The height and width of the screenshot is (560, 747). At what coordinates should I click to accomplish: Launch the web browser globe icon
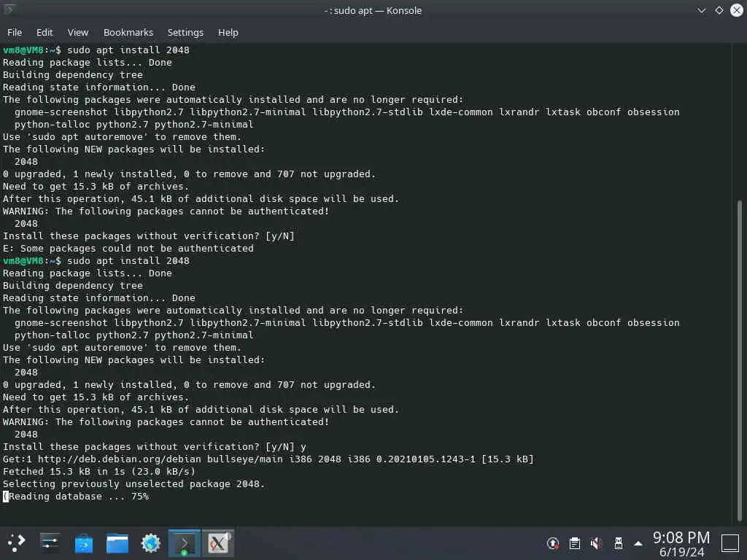click(x=151, y=542)
